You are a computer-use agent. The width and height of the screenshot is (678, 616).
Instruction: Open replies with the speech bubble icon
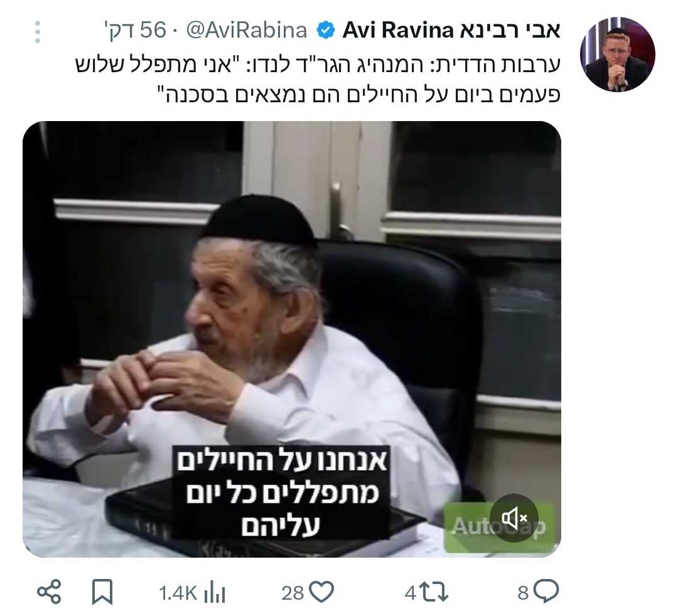pyautogui.click(x=546, y=591)
